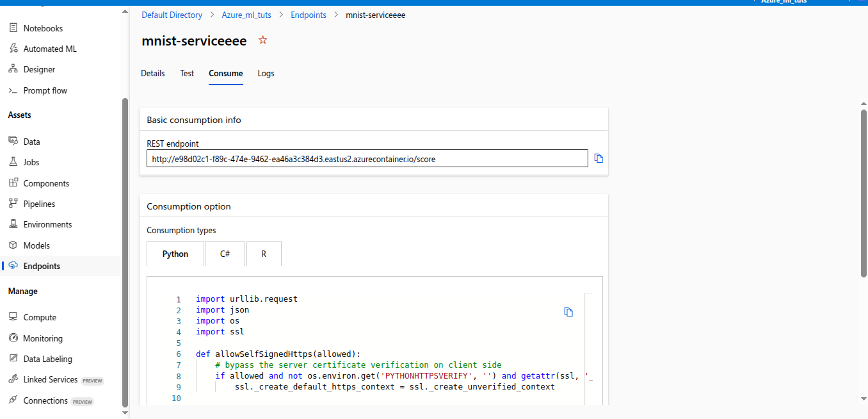The width and height of the screenshot is (868, 419).
Task: Open the Logs tab
Action: 266,73
